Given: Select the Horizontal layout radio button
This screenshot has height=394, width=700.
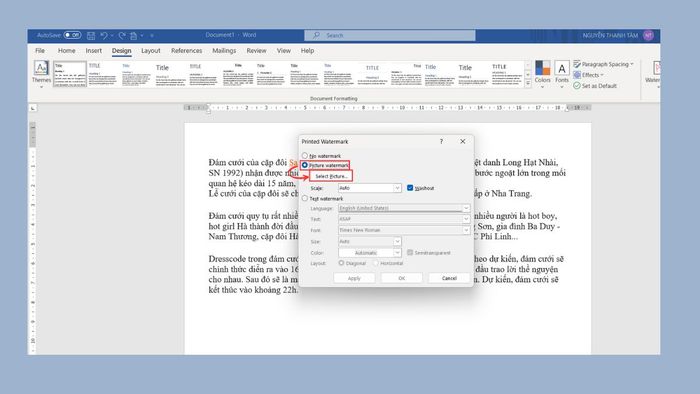Looking at the screenshot, I should click(x=376, y=263).
